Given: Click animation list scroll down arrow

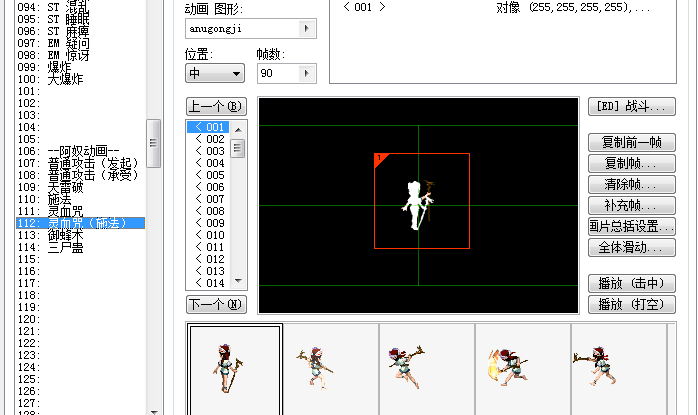Looking at the screenshot, I should coord(154,411).
